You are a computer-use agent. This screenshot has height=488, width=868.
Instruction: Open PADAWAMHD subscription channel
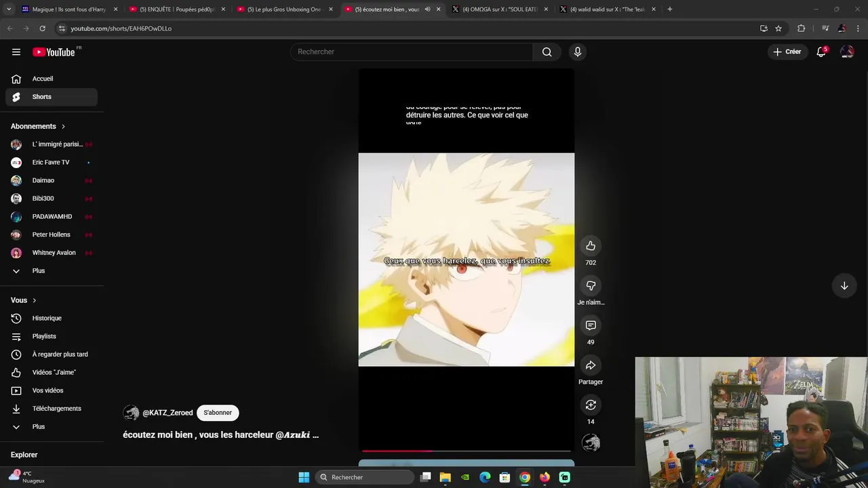[52, 216]
